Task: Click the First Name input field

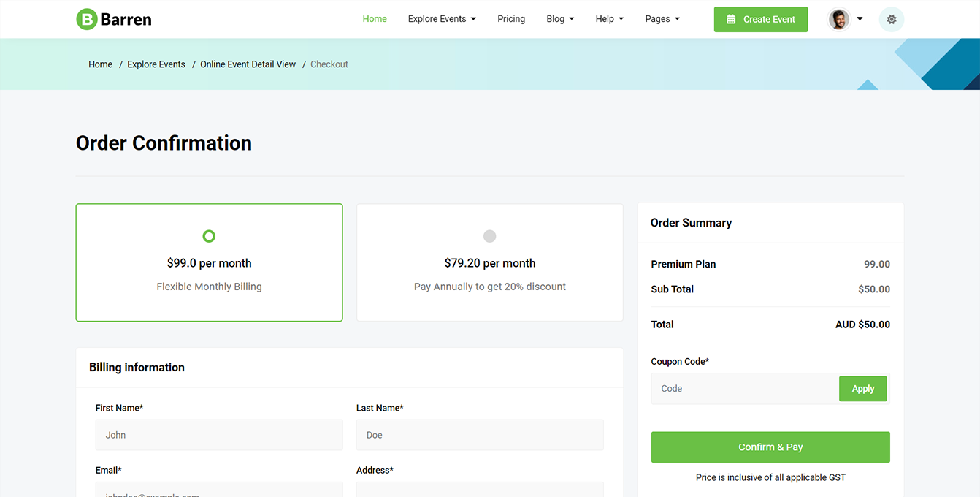Action: pos(219,435)
